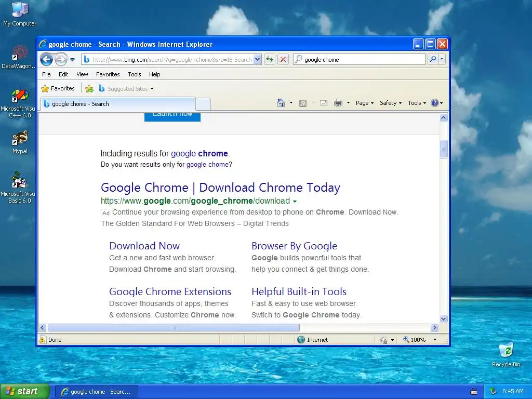Click the Windows Start button
This screenshot has height=399, width=532.
[25, 391]
